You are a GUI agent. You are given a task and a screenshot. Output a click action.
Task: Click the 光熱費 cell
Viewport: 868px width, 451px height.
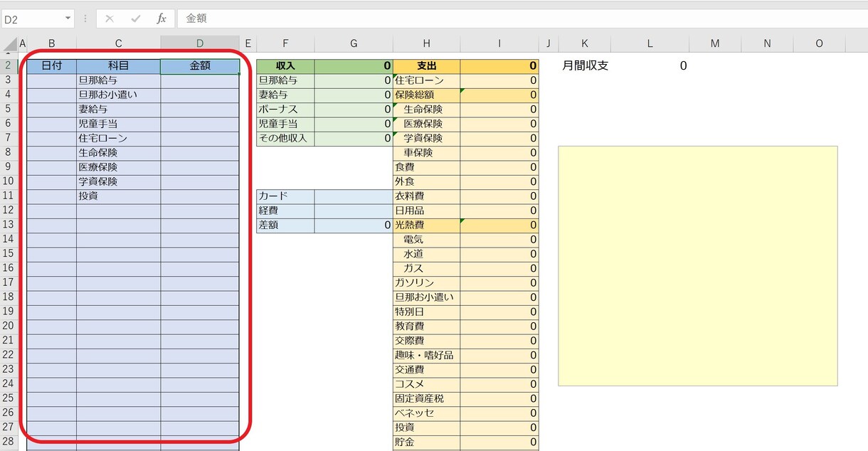[426, 225]
